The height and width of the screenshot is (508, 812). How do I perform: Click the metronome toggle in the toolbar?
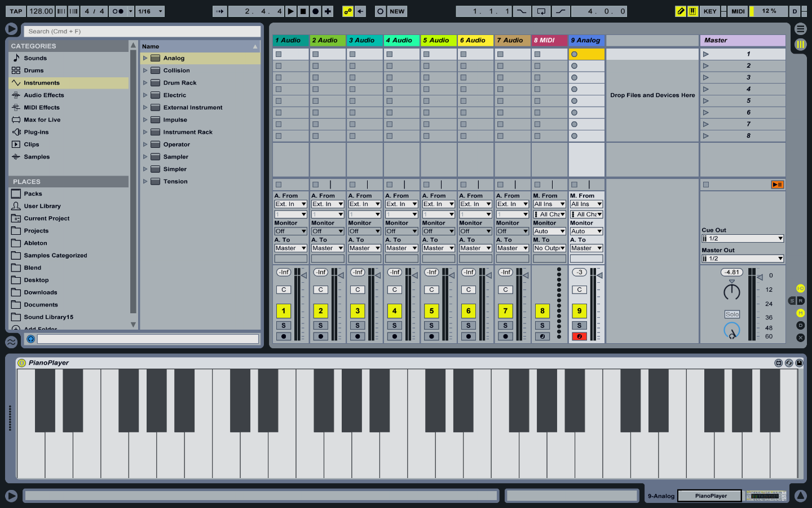[118, 11]
